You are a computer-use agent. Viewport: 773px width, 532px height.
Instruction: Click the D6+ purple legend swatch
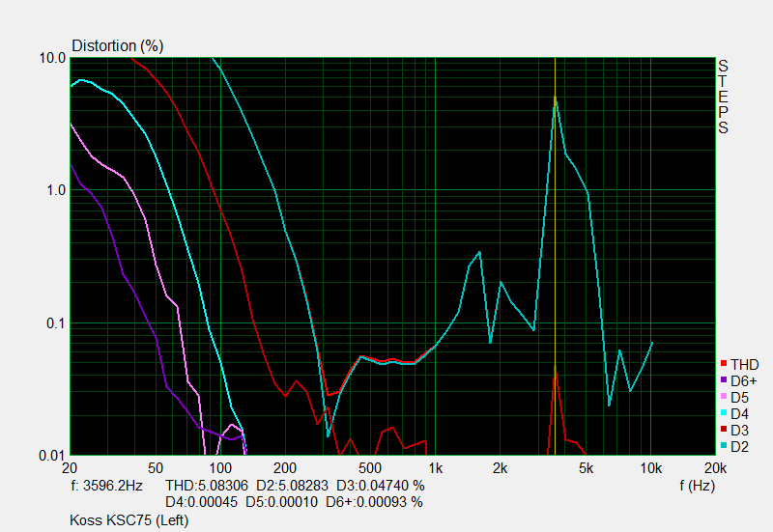click(724, 379)
